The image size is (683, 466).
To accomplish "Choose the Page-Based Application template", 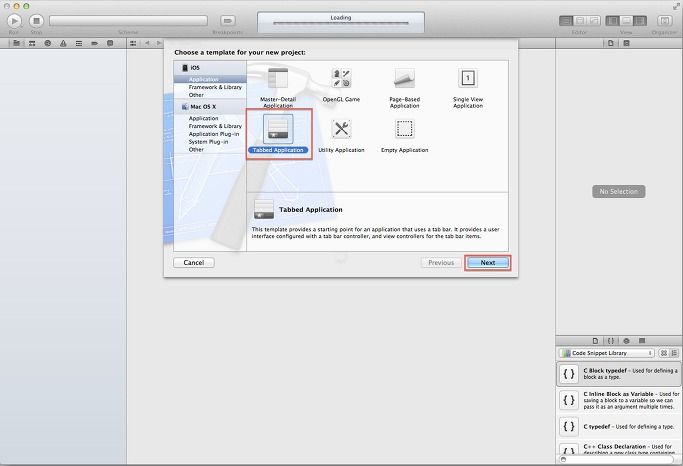I will point(405,88).
